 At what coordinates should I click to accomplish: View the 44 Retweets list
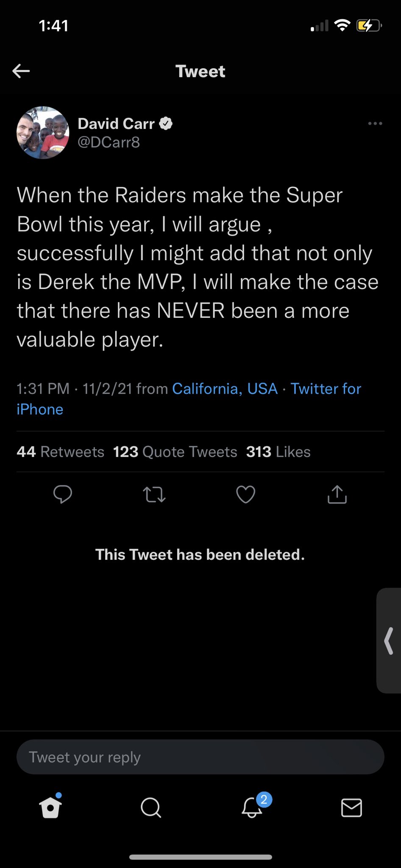pos(60,452)
